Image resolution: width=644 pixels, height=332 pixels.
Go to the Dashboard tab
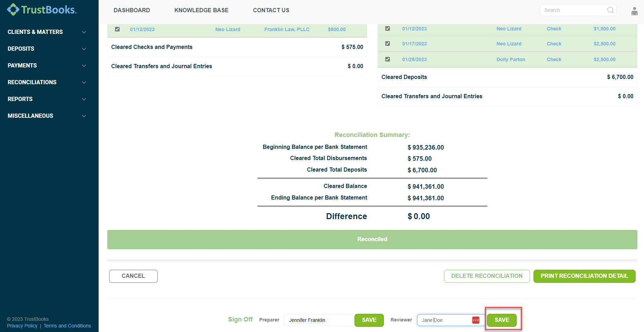(132, 10)
